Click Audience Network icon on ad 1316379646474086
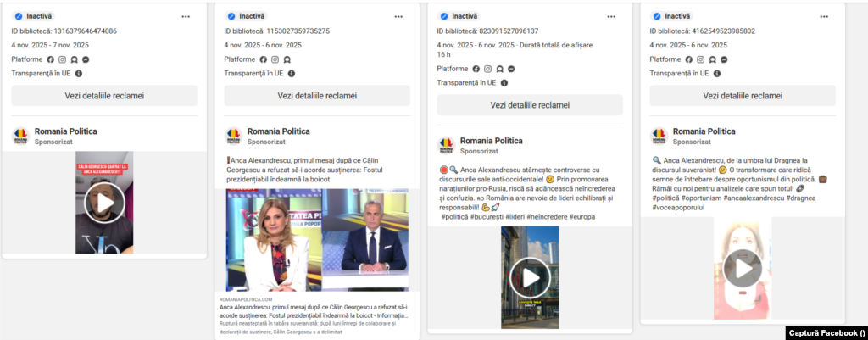Screen dimensions: 868x340 click(75, 59)
